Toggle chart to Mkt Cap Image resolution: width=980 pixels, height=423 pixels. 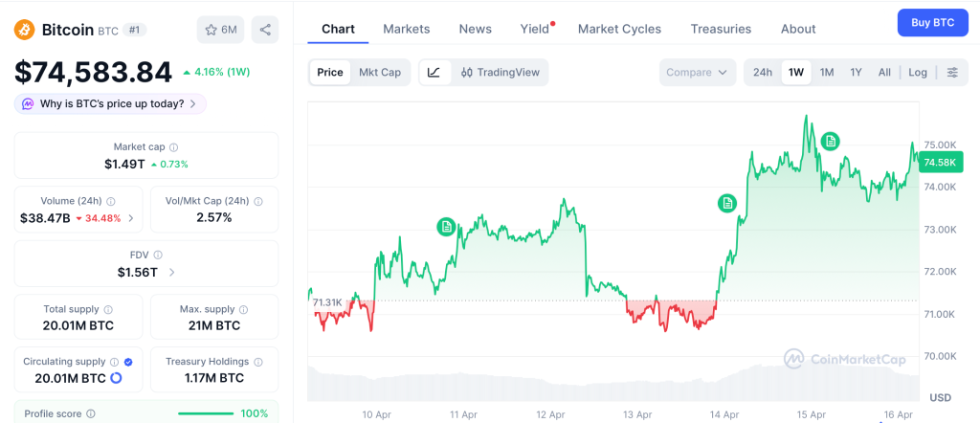tap(380, 72)
